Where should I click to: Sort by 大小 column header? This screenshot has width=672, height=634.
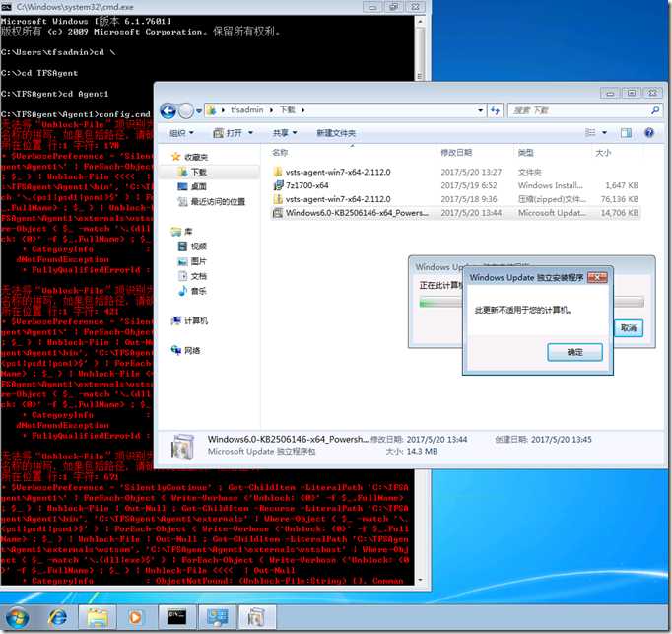[x=603, y=152]
